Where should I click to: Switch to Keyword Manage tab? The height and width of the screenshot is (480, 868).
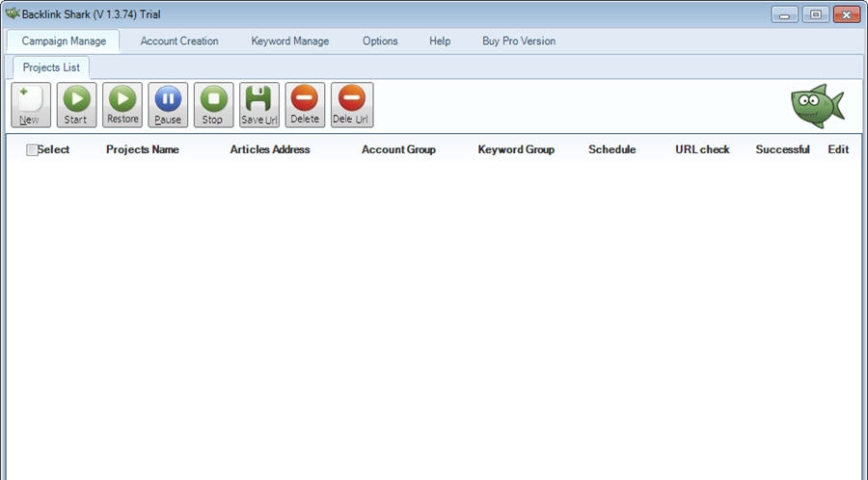(290, 40)
